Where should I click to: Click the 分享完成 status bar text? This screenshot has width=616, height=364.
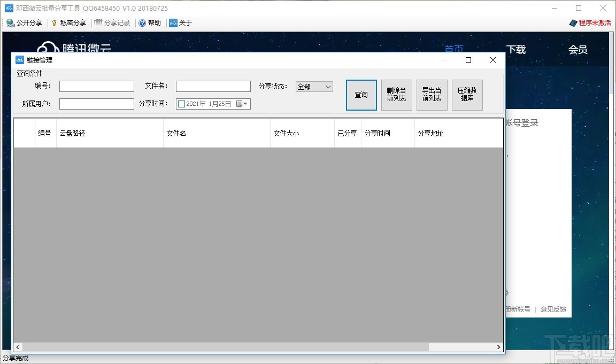point(16,358)
